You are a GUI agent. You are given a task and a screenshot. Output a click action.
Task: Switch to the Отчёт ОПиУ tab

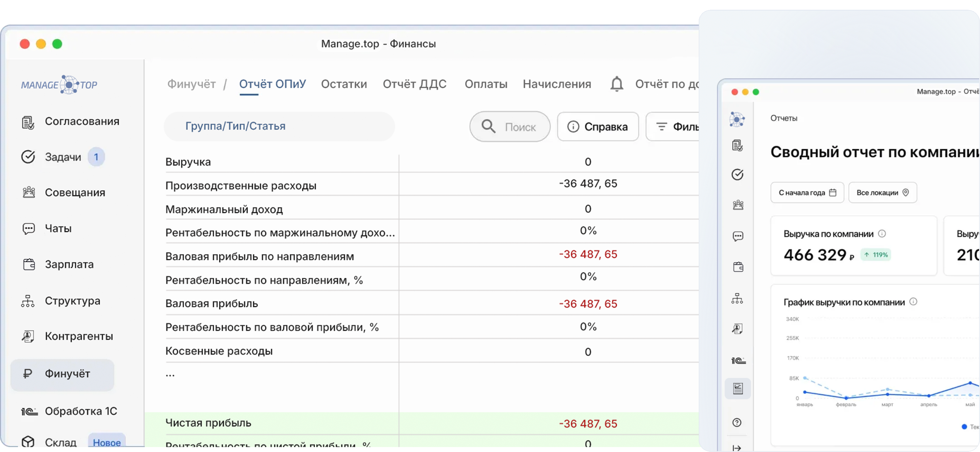click(x=272, y=84)
